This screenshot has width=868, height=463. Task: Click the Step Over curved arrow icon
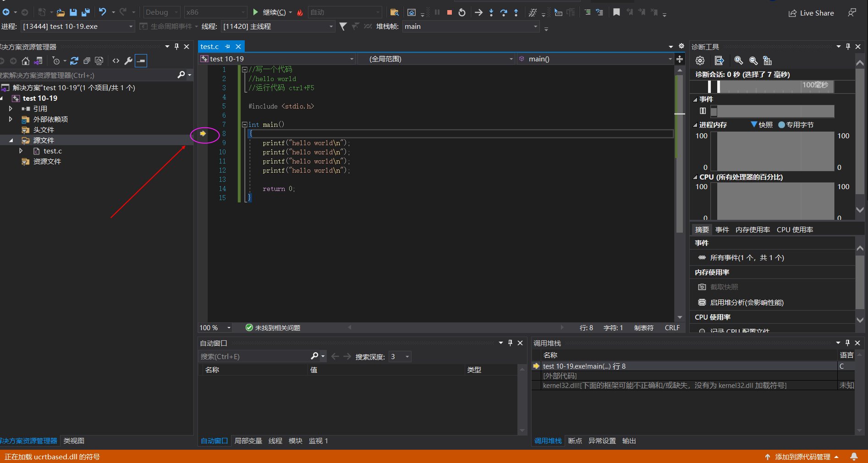(x=504, y=12)
